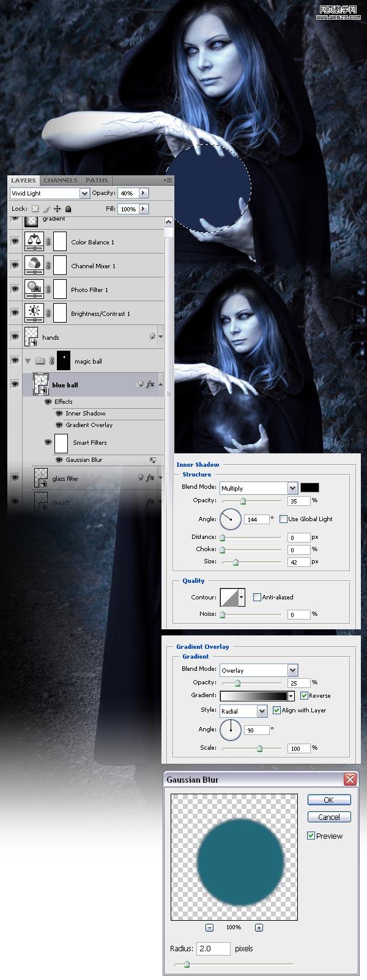Click the Inner Shadow Size slider handle

(x=235, y=562)
